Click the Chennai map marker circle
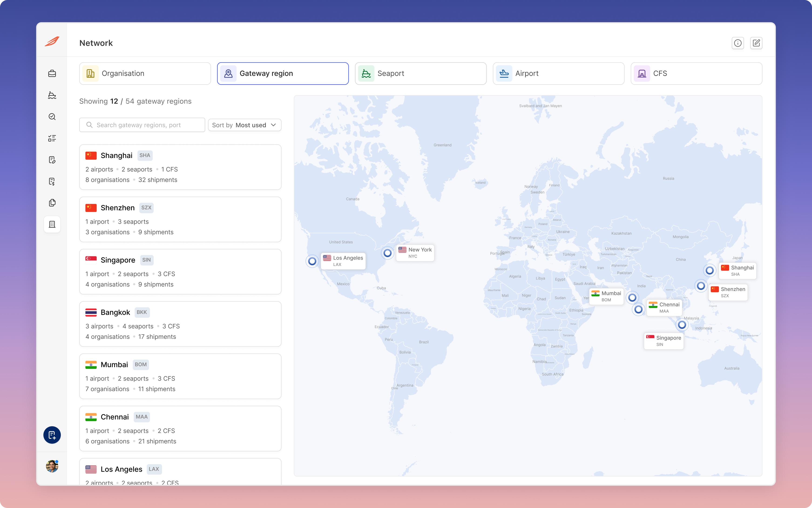This screenshot has width=812, height=508. pyautogui.click(x=638, y=309)
